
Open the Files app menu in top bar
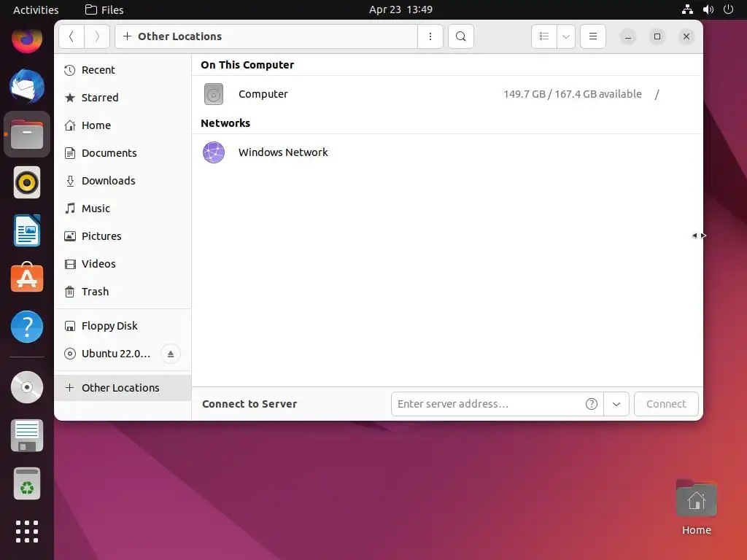104,9
